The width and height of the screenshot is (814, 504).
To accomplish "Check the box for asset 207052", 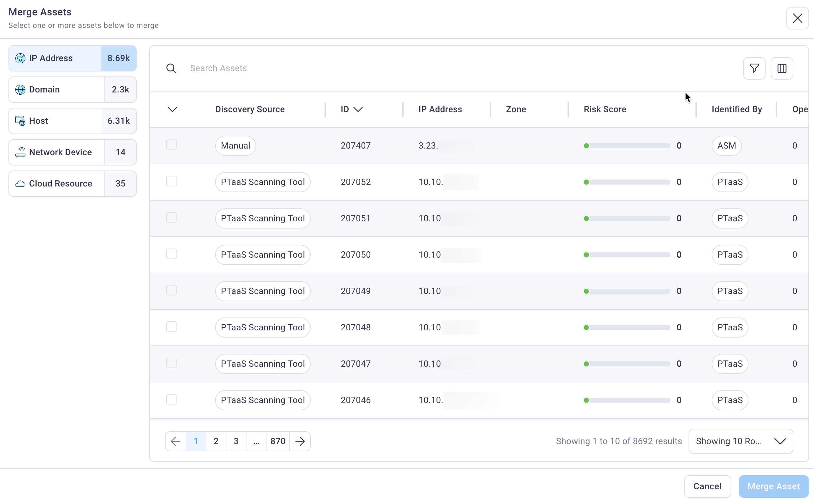I will [x=172, y=181].
